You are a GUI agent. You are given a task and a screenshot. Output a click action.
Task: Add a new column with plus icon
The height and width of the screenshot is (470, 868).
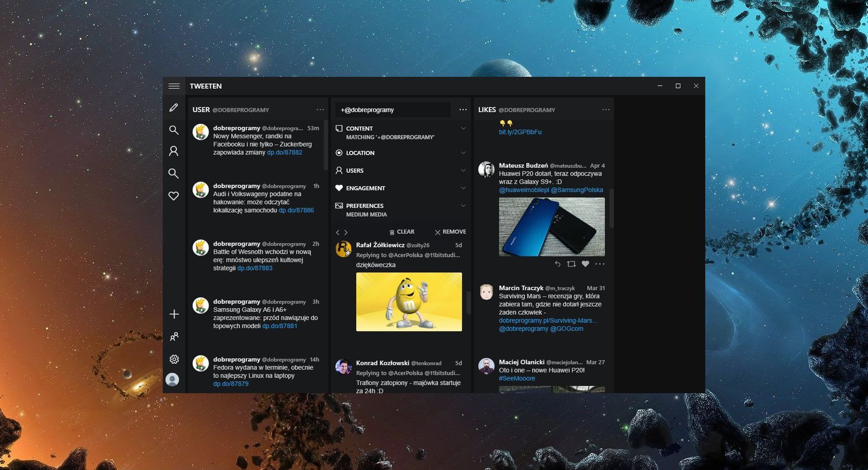[174, 314]
